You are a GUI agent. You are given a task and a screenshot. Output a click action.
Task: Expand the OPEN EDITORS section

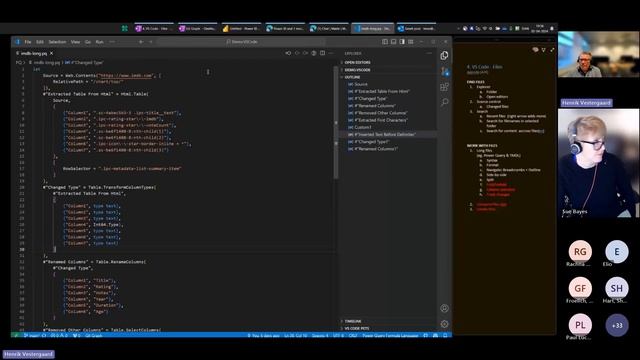[x=357, y=62]
